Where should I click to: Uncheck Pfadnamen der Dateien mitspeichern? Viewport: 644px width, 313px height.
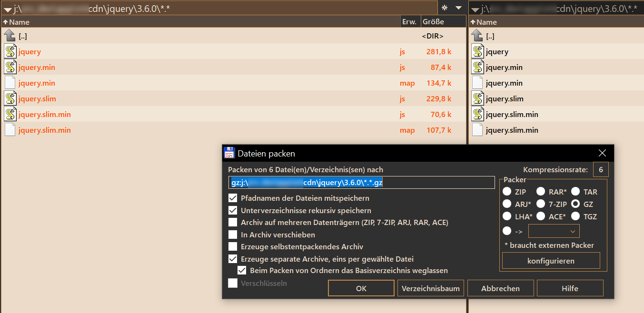pyautogui.click(x=233, y=198)
